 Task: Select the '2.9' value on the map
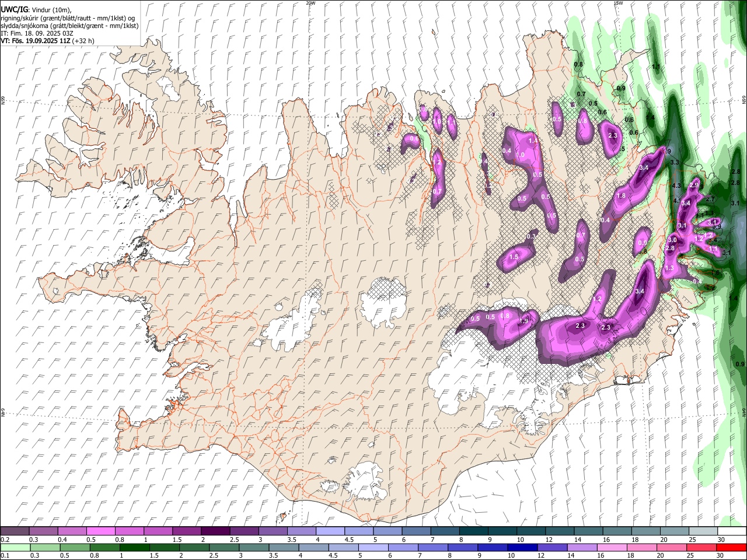(694, 185)
